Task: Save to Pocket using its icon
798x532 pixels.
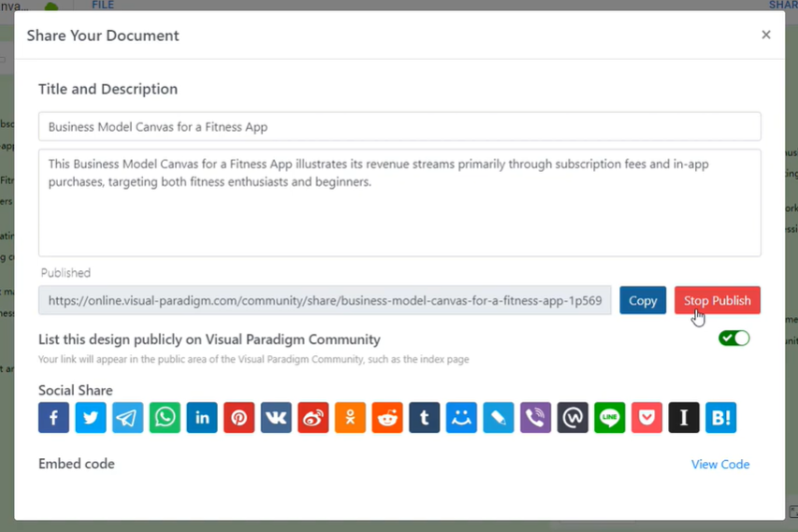Action: [646, 417]
